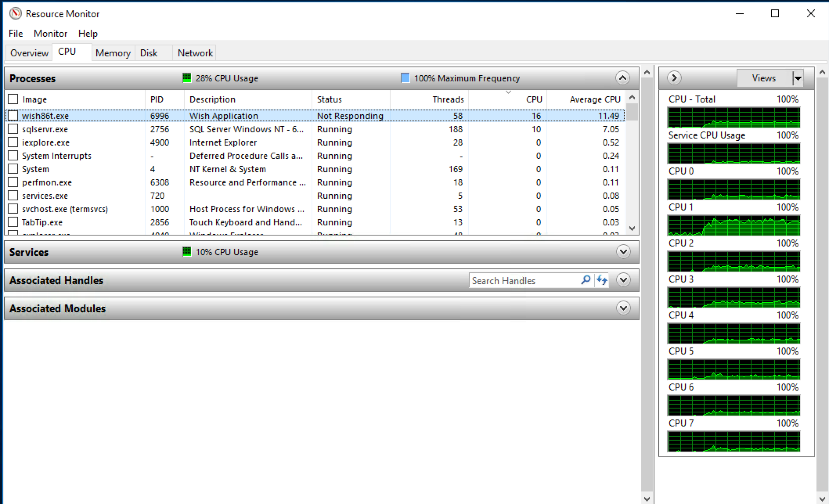Select the wish86t.exe process row
Screen dimensions: 829x504
point(315,115)
